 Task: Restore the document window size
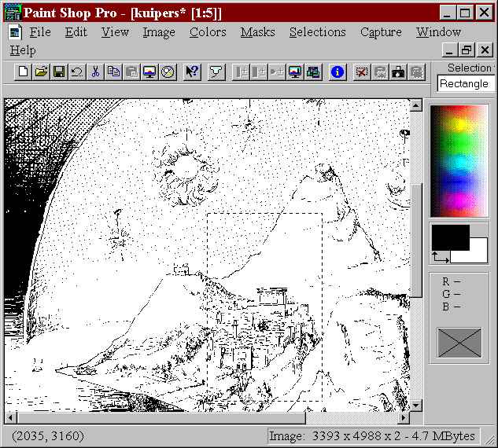tap(467, 50)
